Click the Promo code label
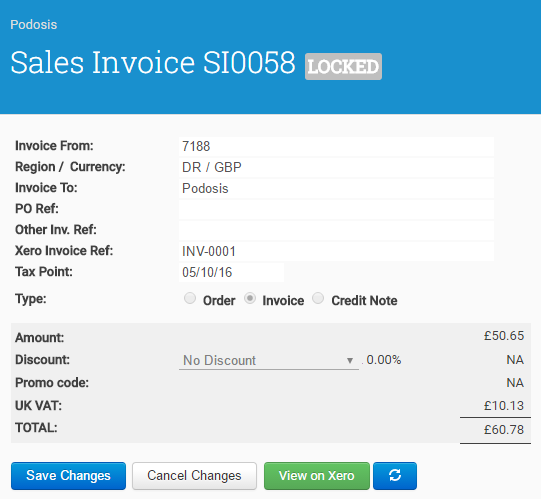Viewport: 541px width, 499px height. (x=52, y=383)
